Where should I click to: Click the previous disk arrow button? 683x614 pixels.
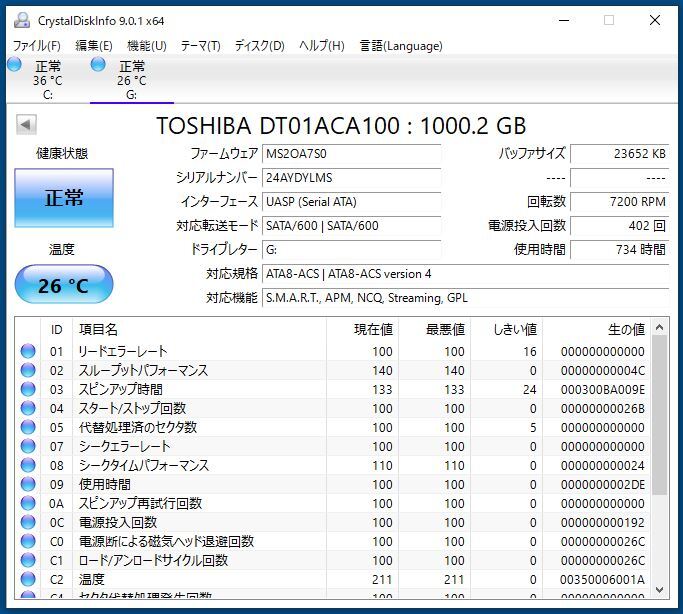26,125
